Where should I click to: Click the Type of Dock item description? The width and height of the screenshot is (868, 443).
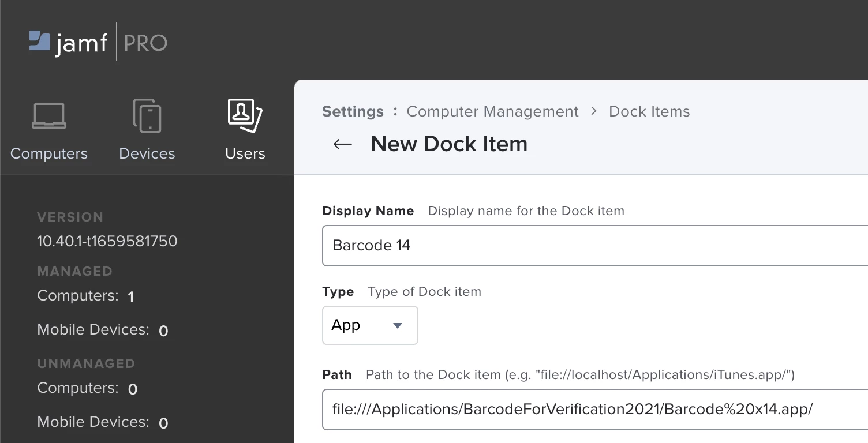coord(425,292)
